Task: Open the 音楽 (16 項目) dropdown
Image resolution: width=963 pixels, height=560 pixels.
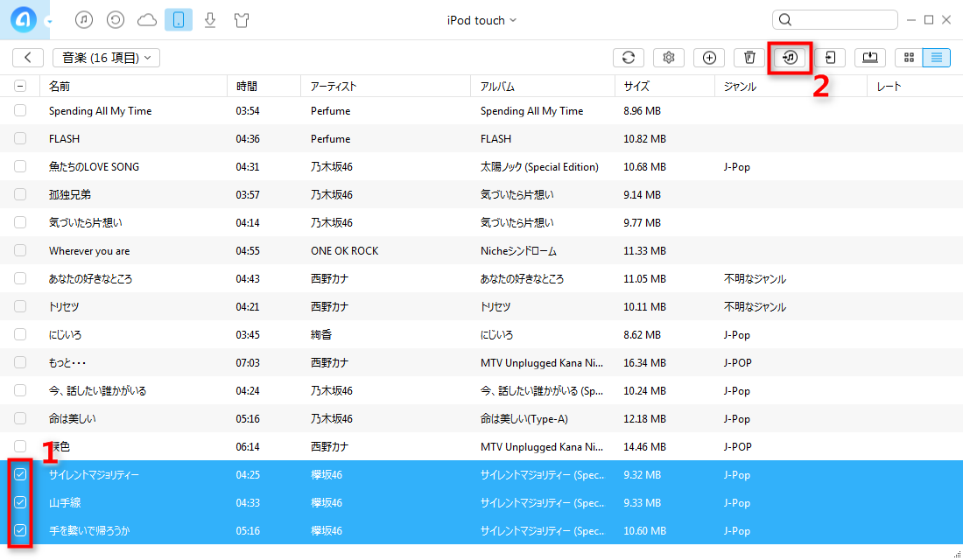Action: (x=106, y=58)
